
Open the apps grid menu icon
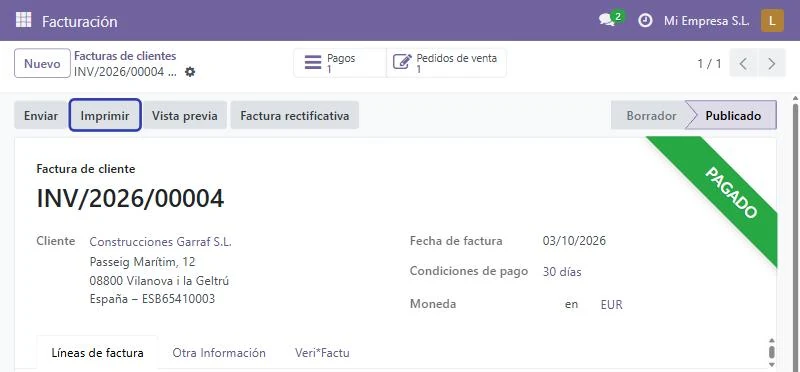[x=23, y=20]
